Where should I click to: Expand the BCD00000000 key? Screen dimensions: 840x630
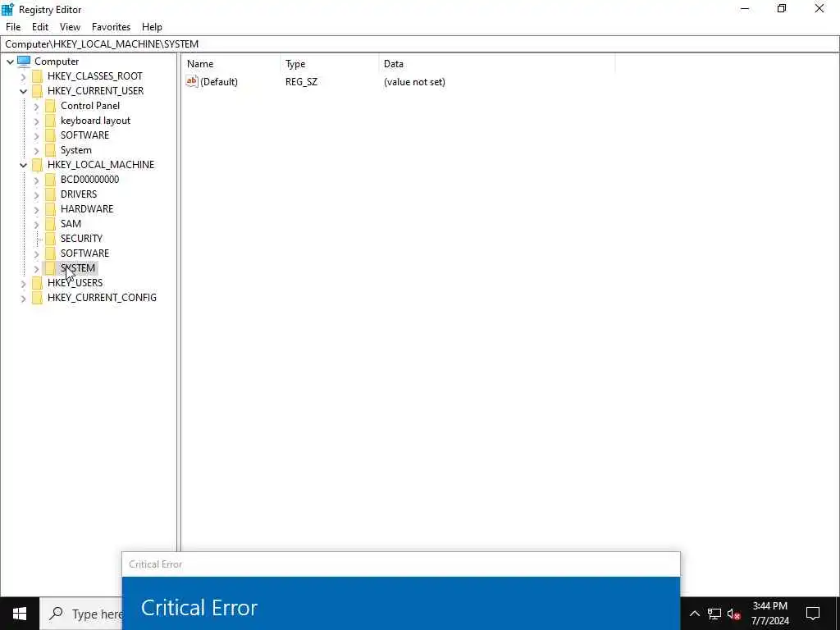click(x=36, y=180)
